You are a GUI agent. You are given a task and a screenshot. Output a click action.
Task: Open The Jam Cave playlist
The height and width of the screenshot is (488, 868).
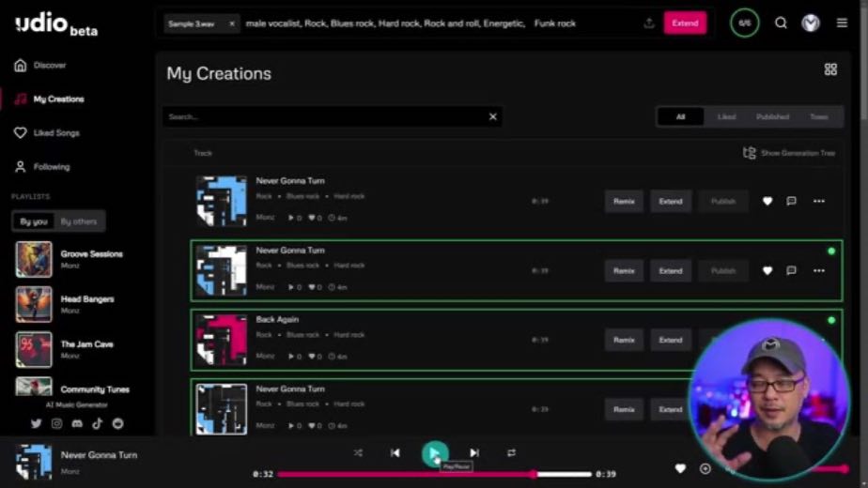coord(65,350)
